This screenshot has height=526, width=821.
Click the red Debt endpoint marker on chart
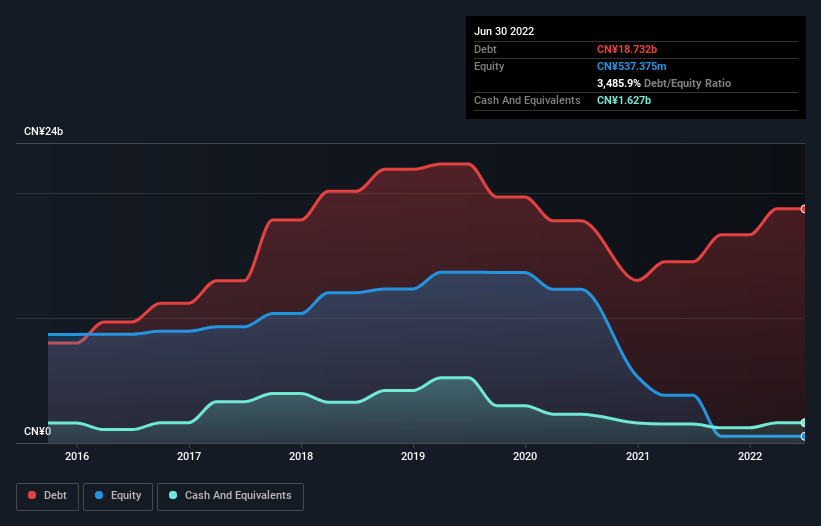(x=804, y=209)
